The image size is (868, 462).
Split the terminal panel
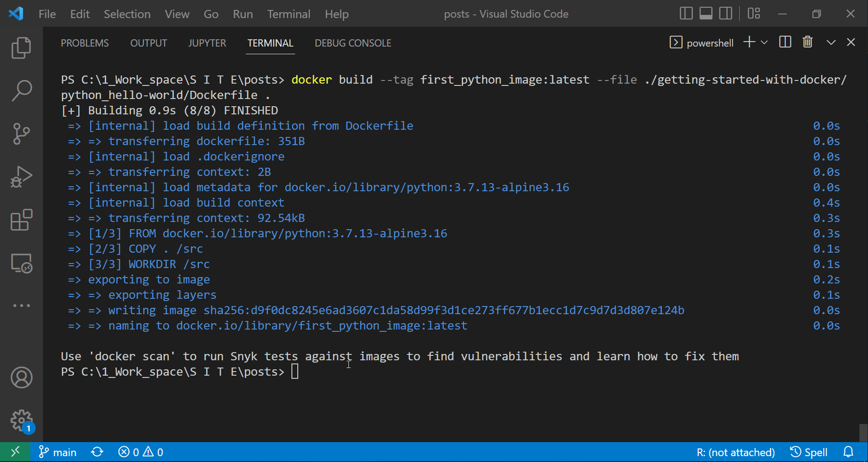click(785, 42)
